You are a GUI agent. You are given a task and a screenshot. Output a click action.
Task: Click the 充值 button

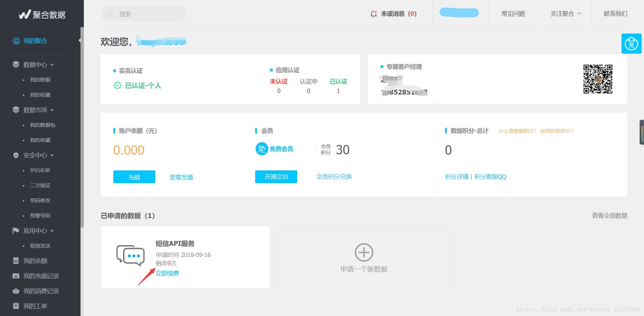pyautogui.click(x=134, y=177)
